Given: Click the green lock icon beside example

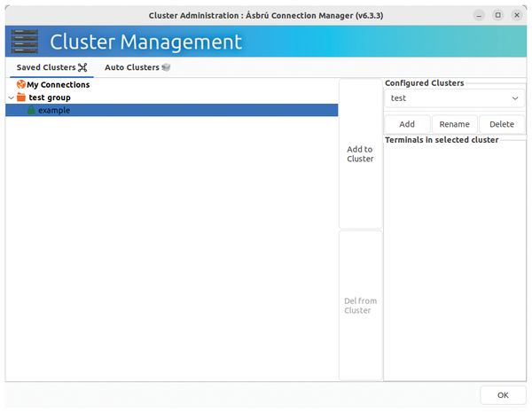Looking at the screenshot, I should pyautogui.click(x=31, y=110).
